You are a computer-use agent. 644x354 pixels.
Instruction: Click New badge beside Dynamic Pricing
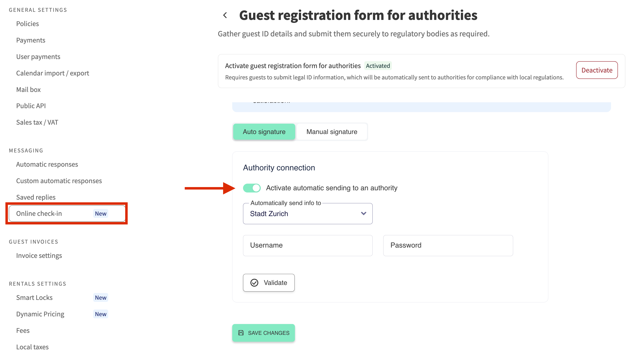(101, 314)
